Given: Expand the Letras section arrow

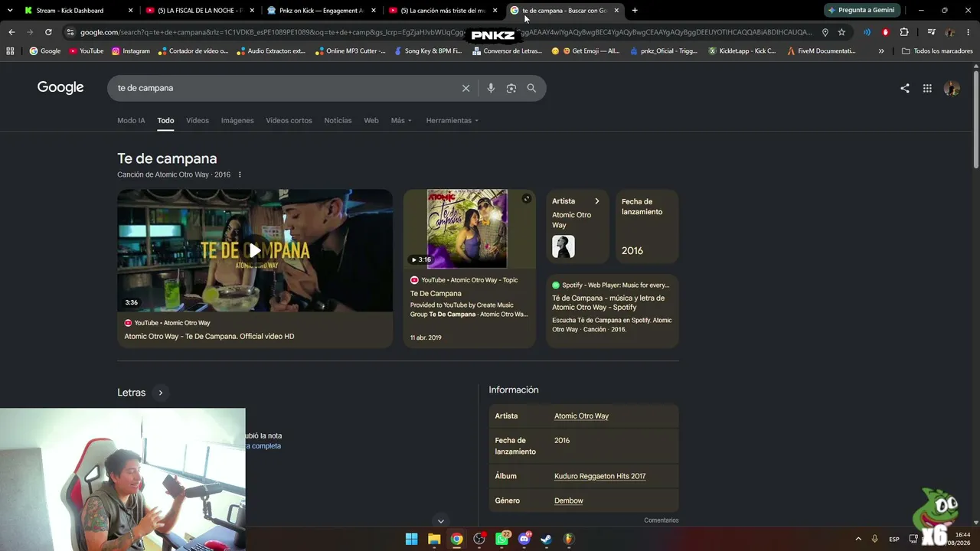Looking at the screenshot, I should click(161, 393).
